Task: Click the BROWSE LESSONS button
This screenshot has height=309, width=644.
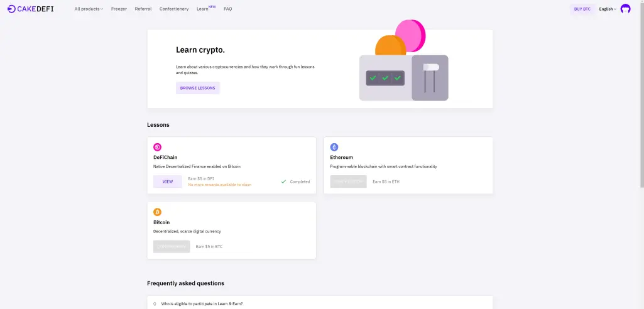Action: pos(197,88)
